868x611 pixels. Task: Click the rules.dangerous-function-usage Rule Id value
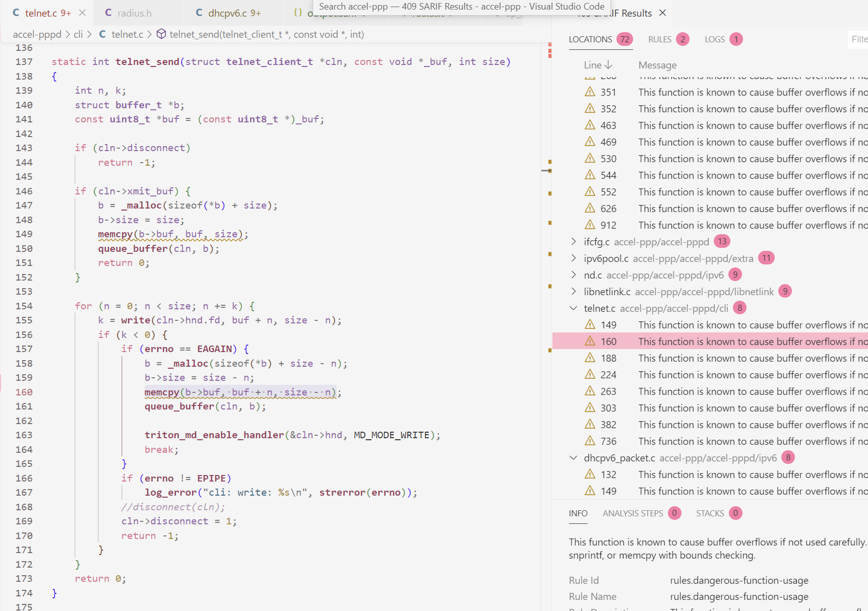(x=739, y=580)
